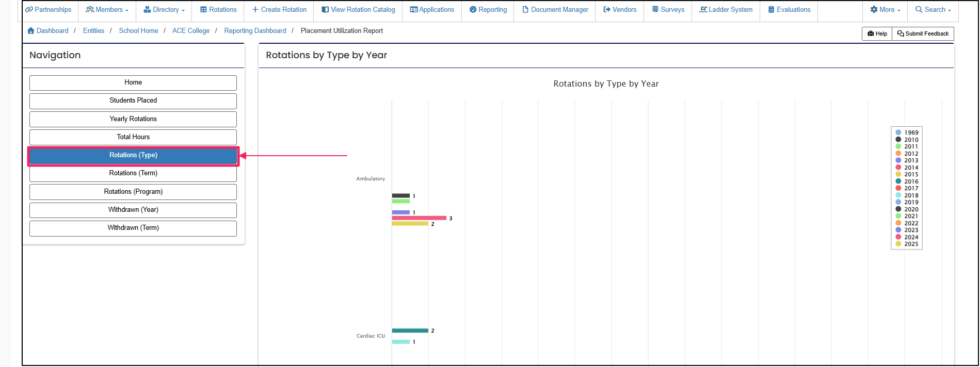Open the Surveys menu item
Image resolution: width=980 pixels, height=367 pixels.
[668, 10]
